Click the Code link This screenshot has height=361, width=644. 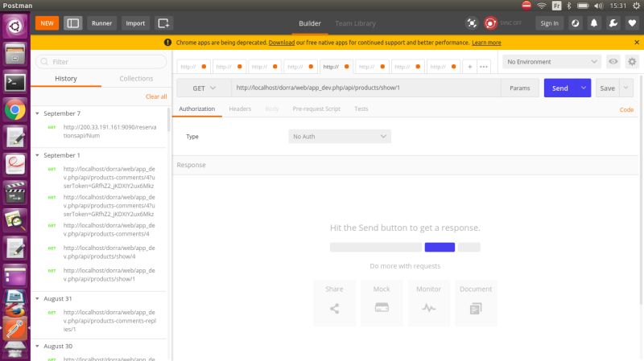(626, 109)
